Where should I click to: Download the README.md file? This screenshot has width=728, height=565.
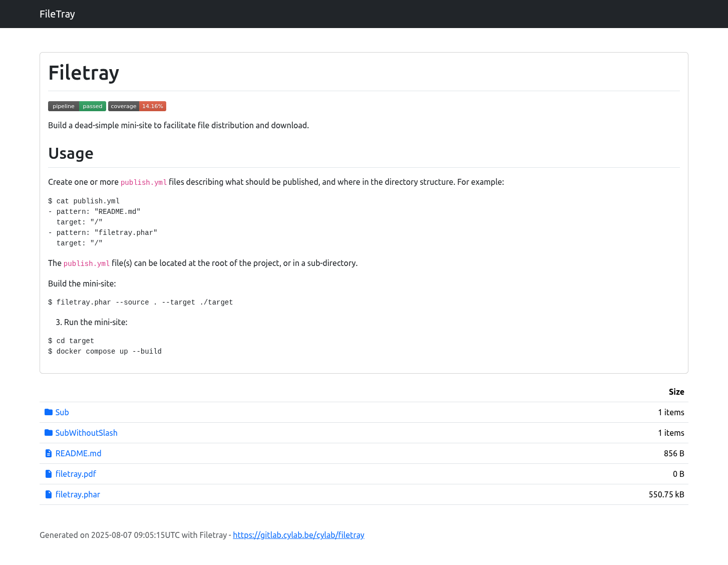78,453
